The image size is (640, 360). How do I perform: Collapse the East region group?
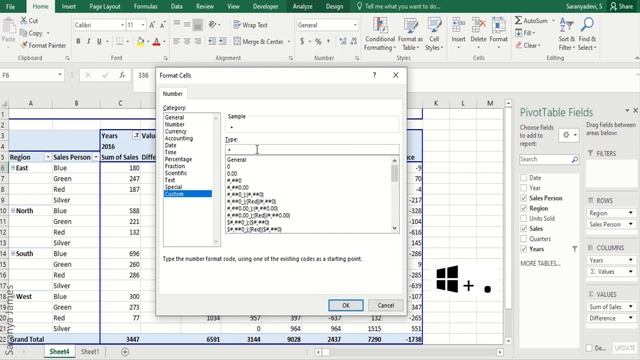13,168
